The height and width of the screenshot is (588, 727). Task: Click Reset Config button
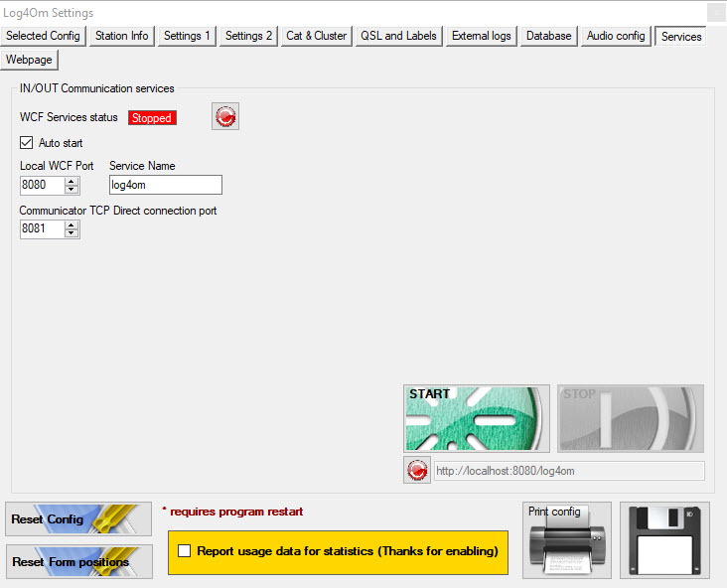(x=78, y=518)
